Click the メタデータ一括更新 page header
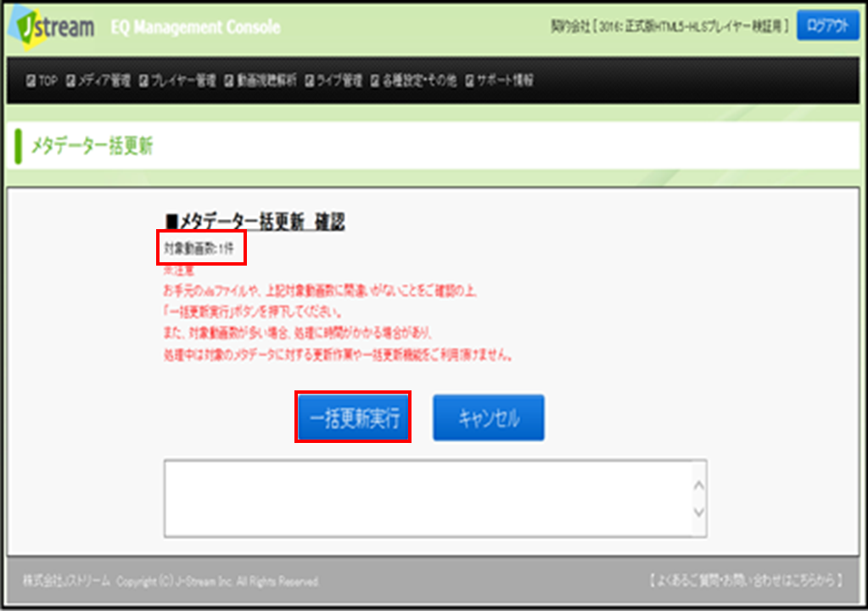Screen dimensions: 868x611 92,147
